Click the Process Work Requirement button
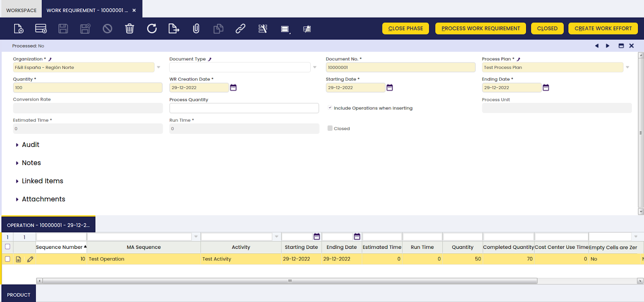This screenshot has width=644, height=302. pyautogui.click(x=481, y=29)
